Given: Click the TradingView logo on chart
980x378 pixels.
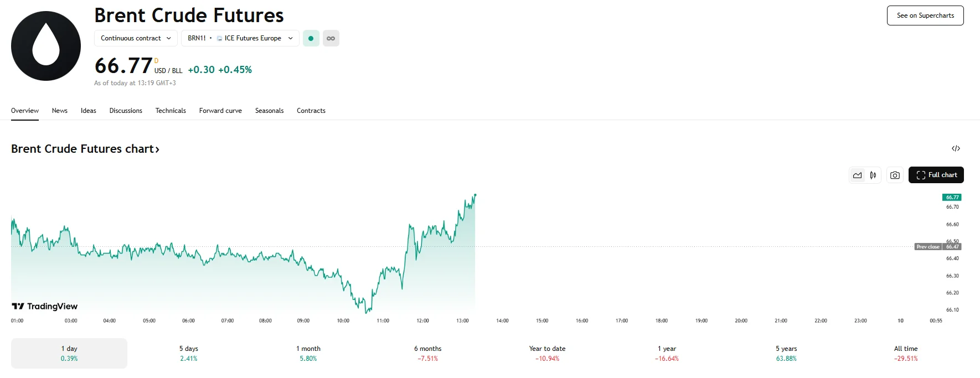Looking at the screenshot, I should click(45, 307).
